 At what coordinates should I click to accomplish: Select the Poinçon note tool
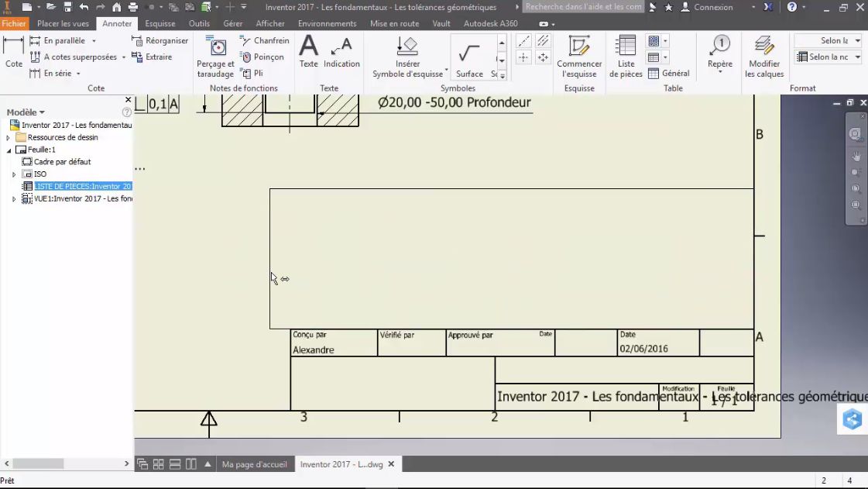(x=261, y=57)
